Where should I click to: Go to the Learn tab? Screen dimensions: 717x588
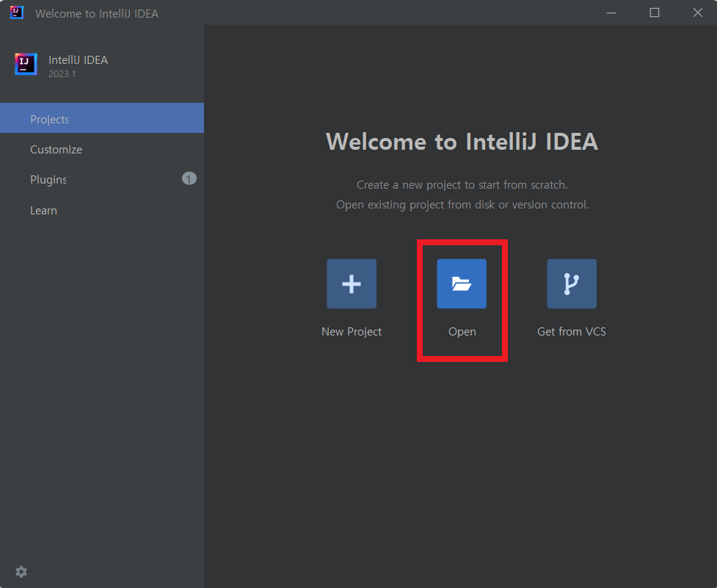point(102,211)
